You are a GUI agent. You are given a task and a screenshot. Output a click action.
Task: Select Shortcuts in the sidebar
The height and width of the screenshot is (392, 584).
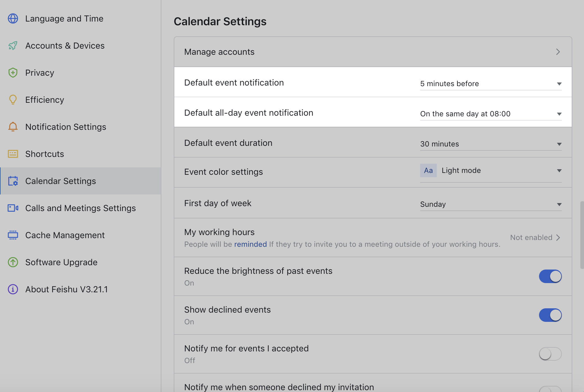point(80,154)
